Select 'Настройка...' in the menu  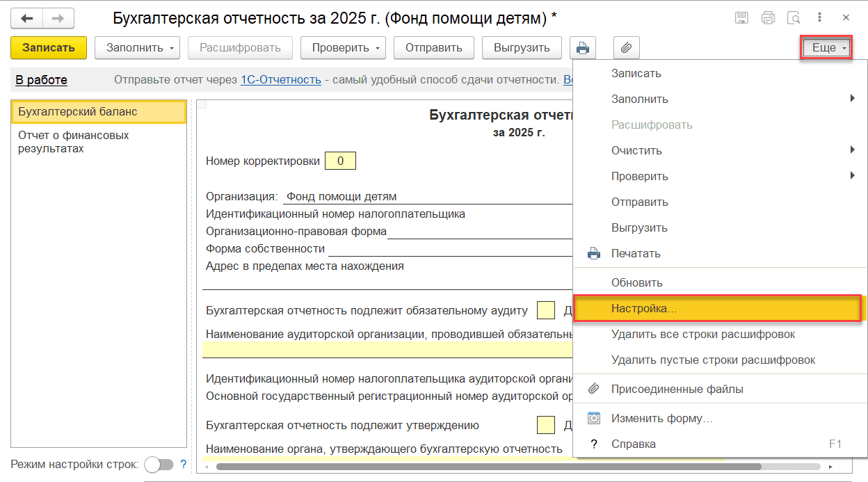tap(716, 308)
